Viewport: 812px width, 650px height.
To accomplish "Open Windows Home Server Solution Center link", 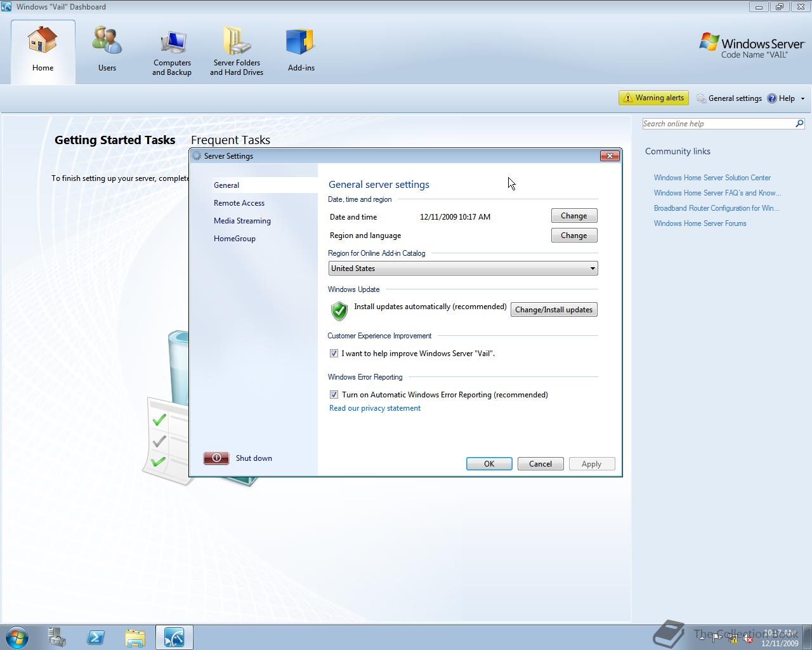I will click(x=712, y=178).
